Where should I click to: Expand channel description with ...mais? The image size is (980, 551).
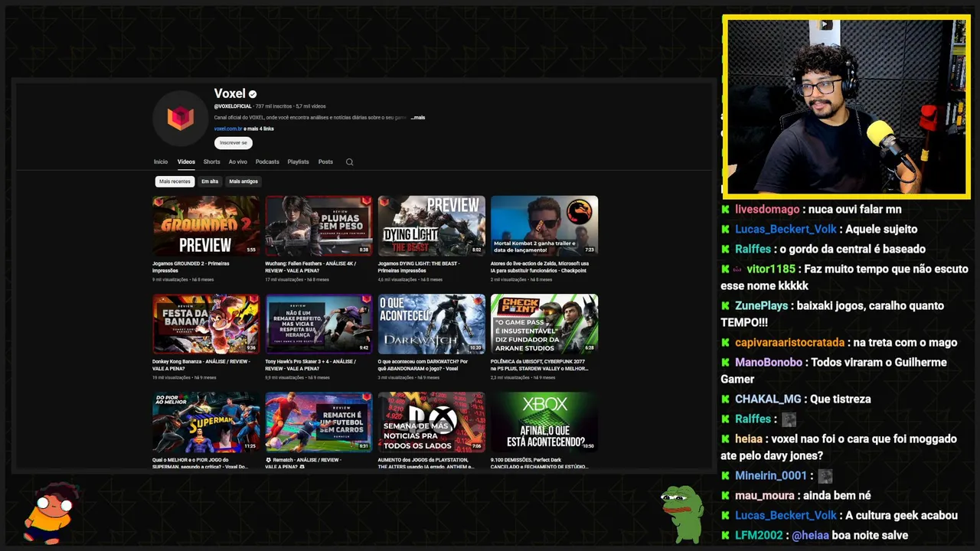(418, 118)
